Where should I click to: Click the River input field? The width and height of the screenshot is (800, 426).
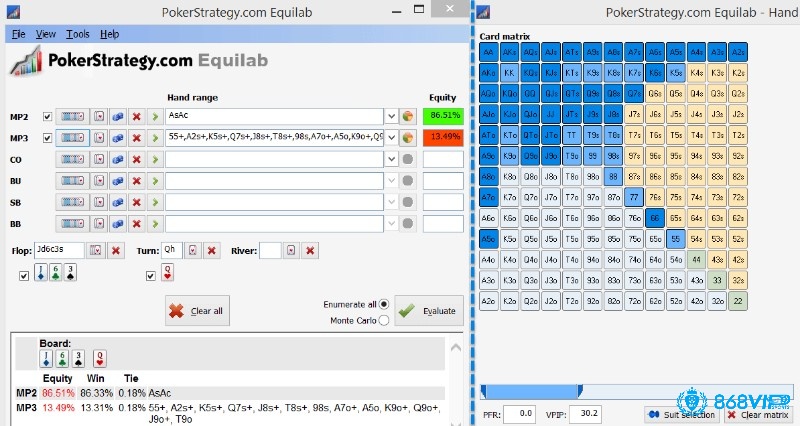coord(270,250)
